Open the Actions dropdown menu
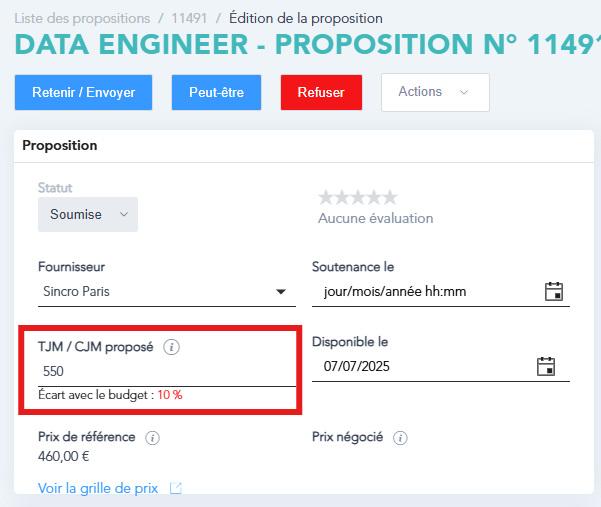The height and width of the screenshot is (507, 601). tap(435, 92)
